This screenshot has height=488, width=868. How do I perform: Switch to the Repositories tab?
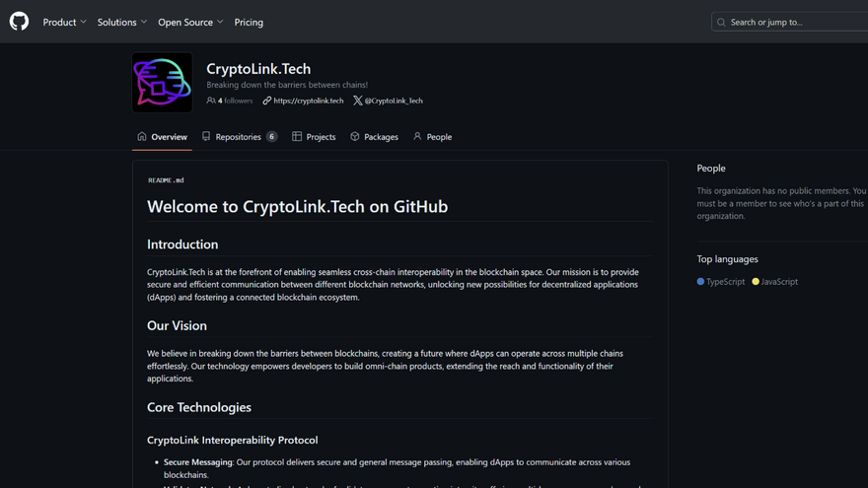tap(239, 137)
